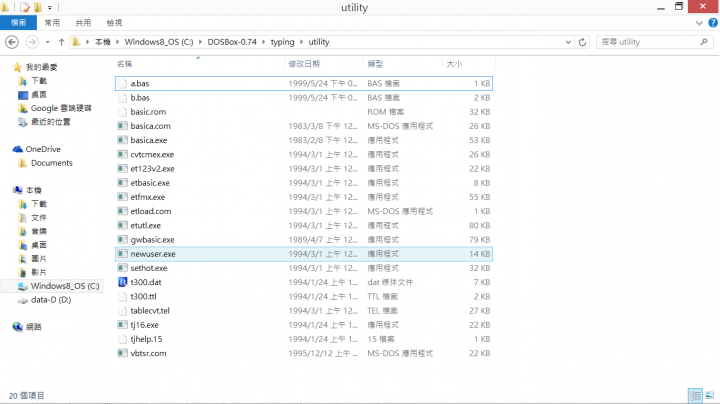
Task: Select file tablecvt.tel
Action: 304,310
